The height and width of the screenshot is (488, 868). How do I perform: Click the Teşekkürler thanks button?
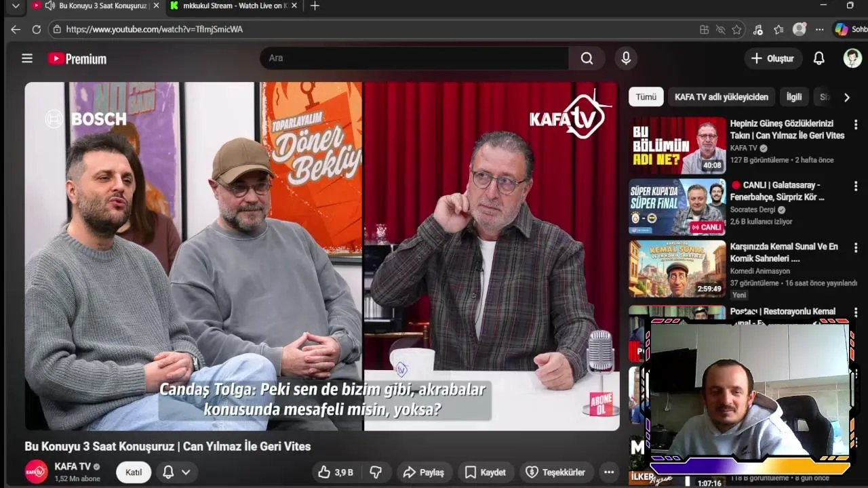click(556, 472)
